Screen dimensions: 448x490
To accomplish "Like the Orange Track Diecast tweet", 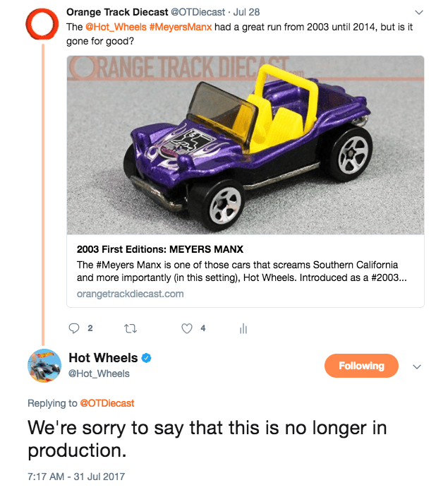I will pyautogui.click(x=187, y=328).
